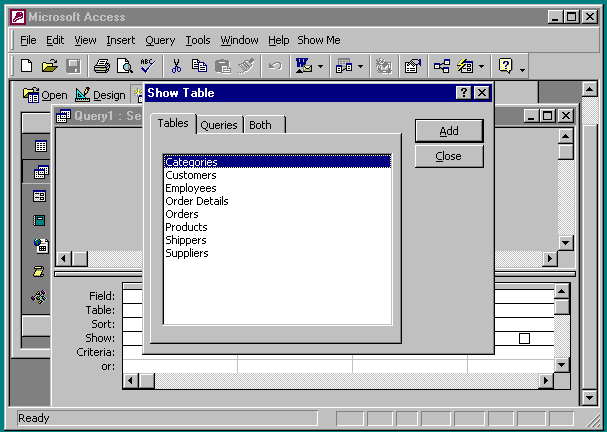Viewport: 607px width, 432px height.
Task: Select Suppliers in the table list
Action: (x=277, y=253)
